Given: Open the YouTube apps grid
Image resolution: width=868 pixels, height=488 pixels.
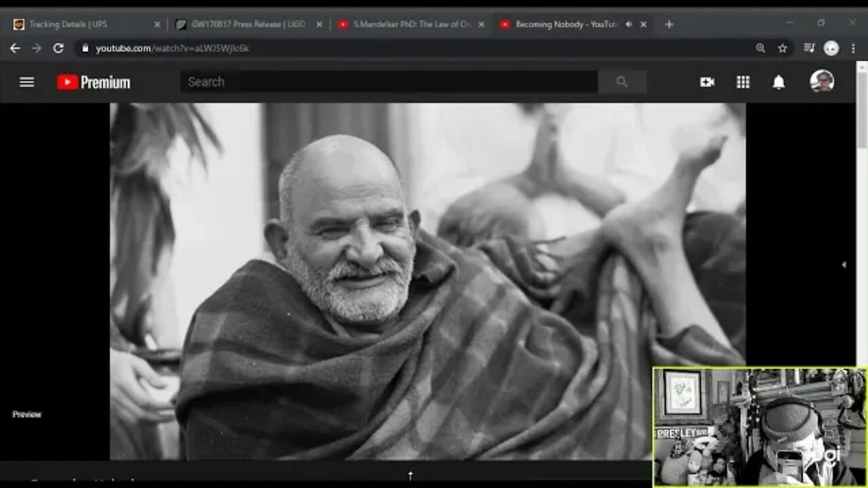Looking at the screenshot, I should click(743, 82).
